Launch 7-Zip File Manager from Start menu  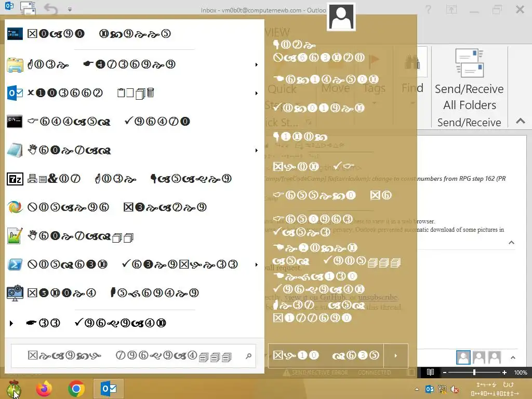click(134, 179)
